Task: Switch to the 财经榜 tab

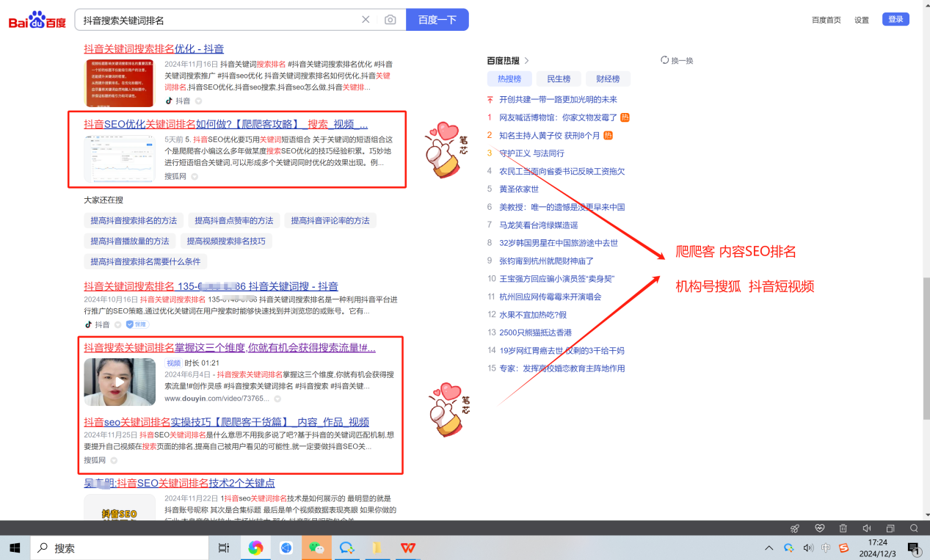Action: pos(608,79)
